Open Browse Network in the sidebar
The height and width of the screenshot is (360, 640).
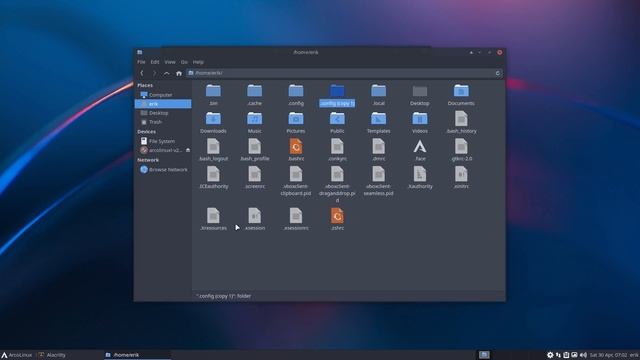pyautogui.click(x=163, y=169)
